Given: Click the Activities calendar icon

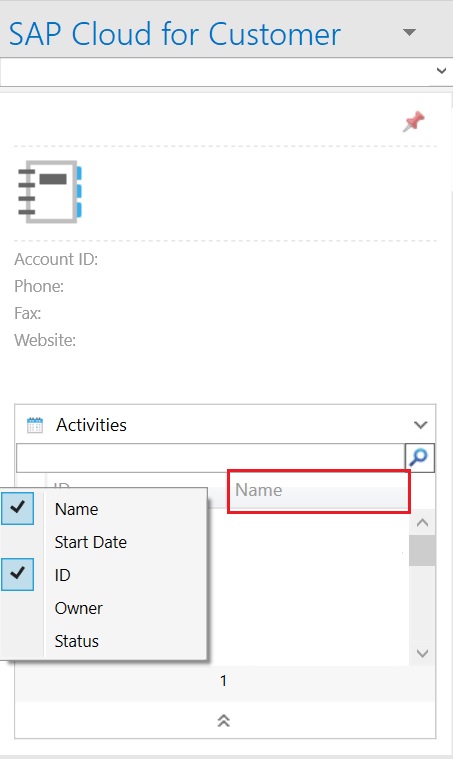Looking at the screenshot, I should coord(35,425).
